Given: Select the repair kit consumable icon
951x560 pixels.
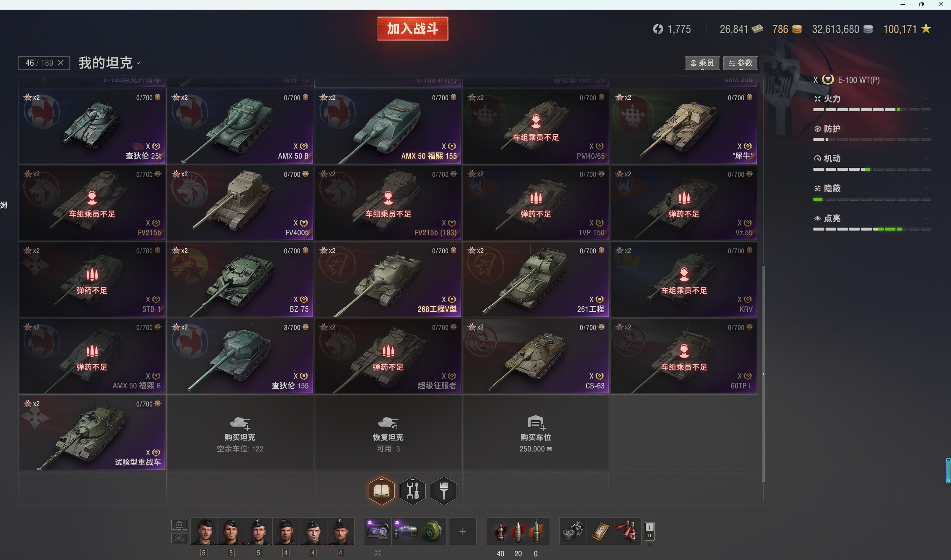Looking at the screenshot, I should tap(573, 531).
